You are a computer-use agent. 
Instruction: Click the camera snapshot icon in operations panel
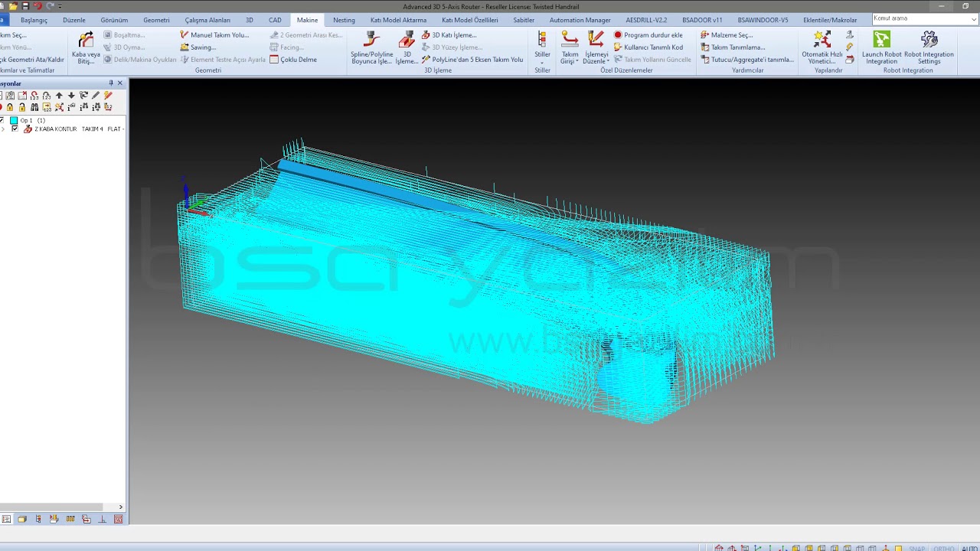click(10, 96)
